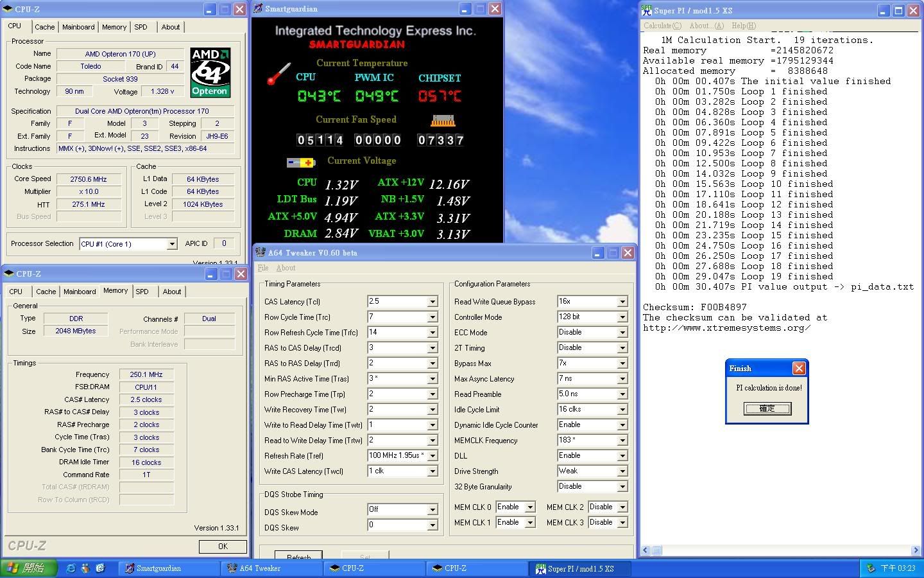Expand the Max Async Latency dropdown

[622, 378]
